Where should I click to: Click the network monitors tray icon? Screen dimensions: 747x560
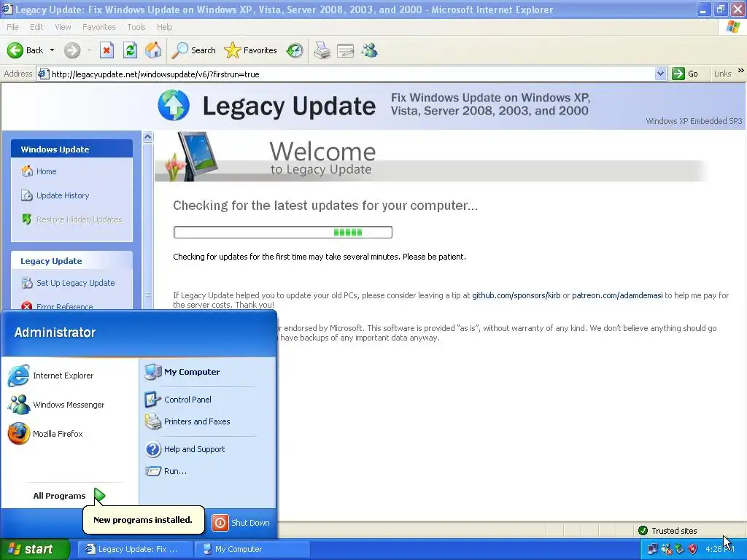click(x=653, y=550)
